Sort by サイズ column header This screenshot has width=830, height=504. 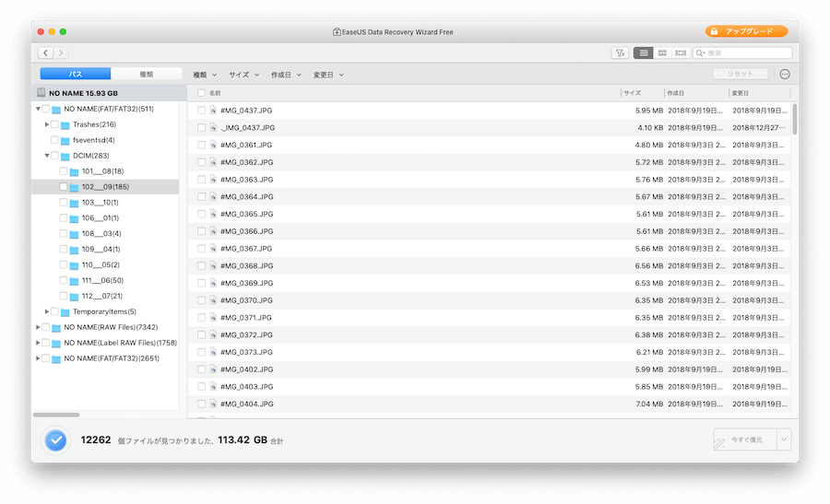(632, 93)
